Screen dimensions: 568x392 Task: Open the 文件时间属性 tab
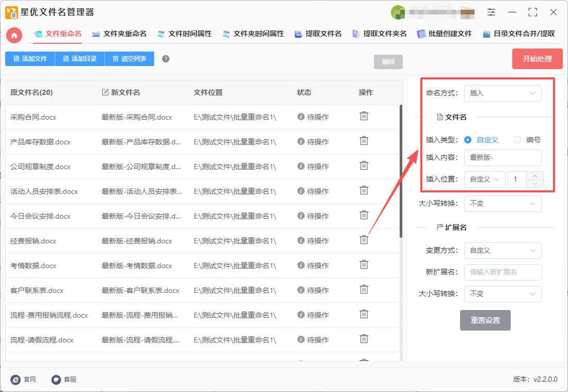(x=184, y=34)
